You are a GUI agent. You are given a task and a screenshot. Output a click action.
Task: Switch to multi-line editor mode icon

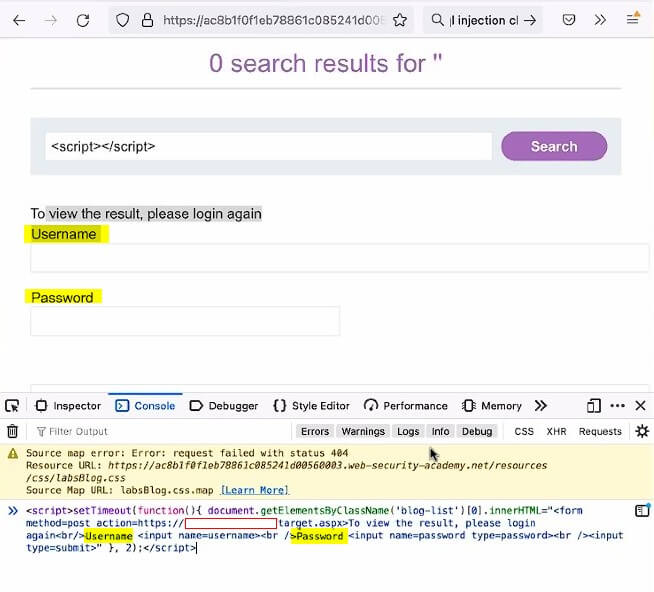coord(642,511)
